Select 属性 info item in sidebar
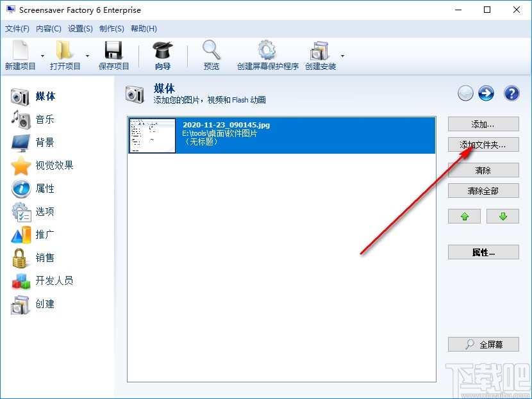Screen dimensions: 532x399 coord(33,188)
